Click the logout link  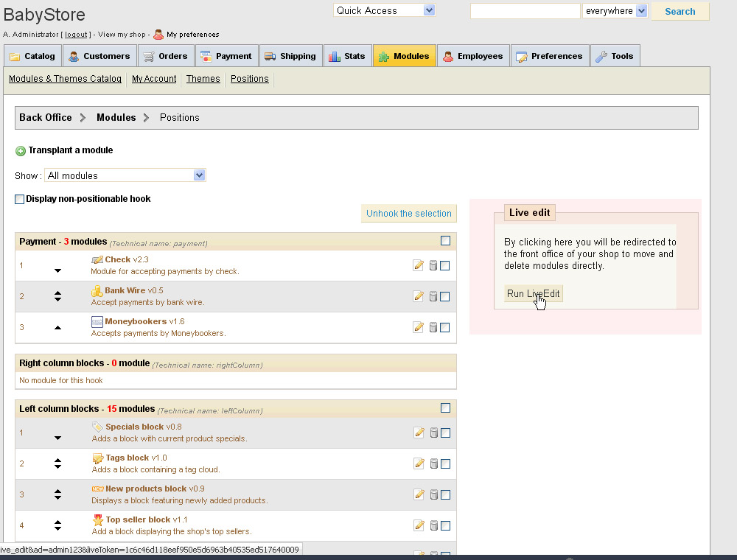76,35
